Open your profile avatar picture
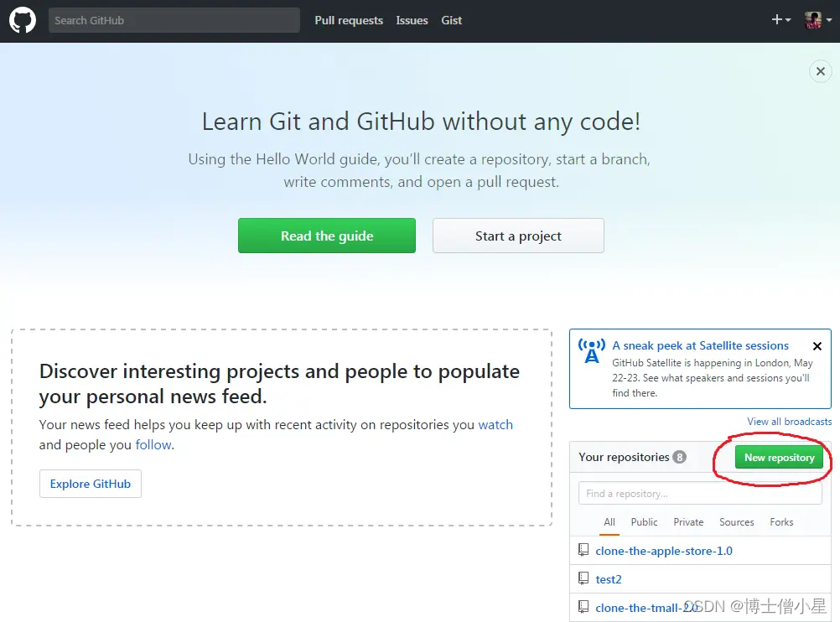The image size is (840, 622). 812,20
